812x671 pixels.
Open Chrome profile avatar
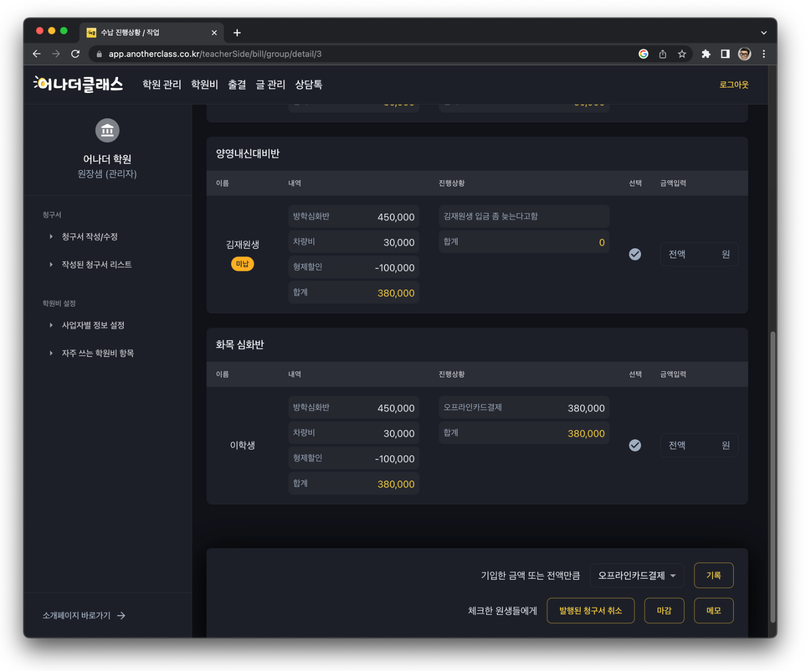744,54
